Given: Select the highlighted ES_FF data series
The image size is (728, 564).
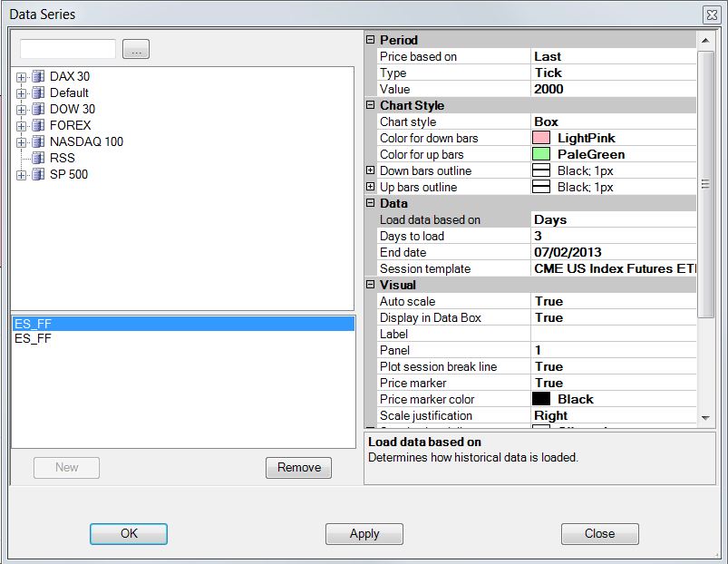Looking at the screenshot, I should coord(183,324).
